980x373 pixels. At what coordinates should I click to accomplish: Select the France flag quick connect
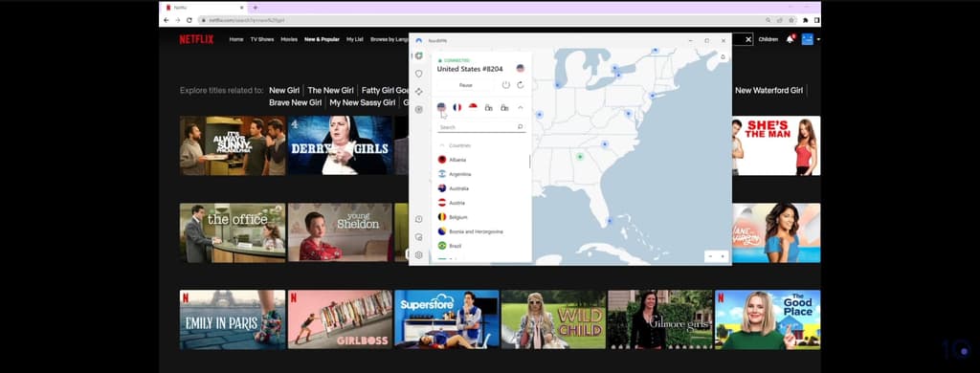point(457,107)
